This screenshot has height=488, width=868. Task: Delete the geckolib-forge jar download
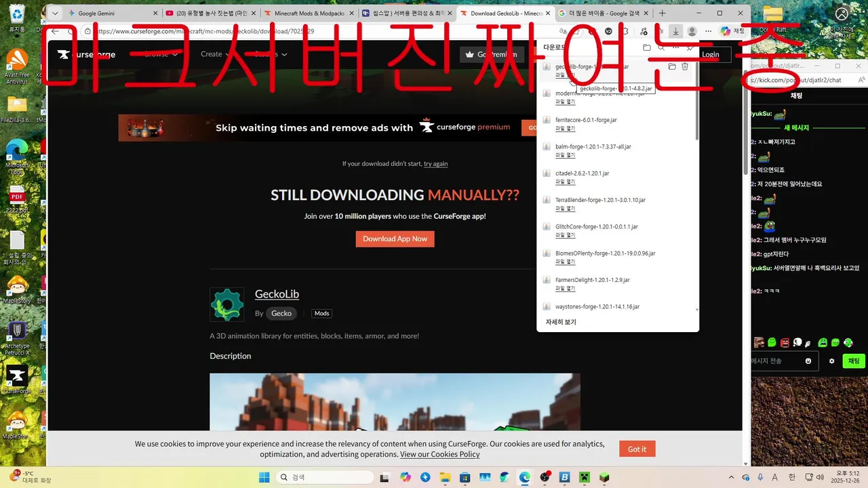coord(685,66)
